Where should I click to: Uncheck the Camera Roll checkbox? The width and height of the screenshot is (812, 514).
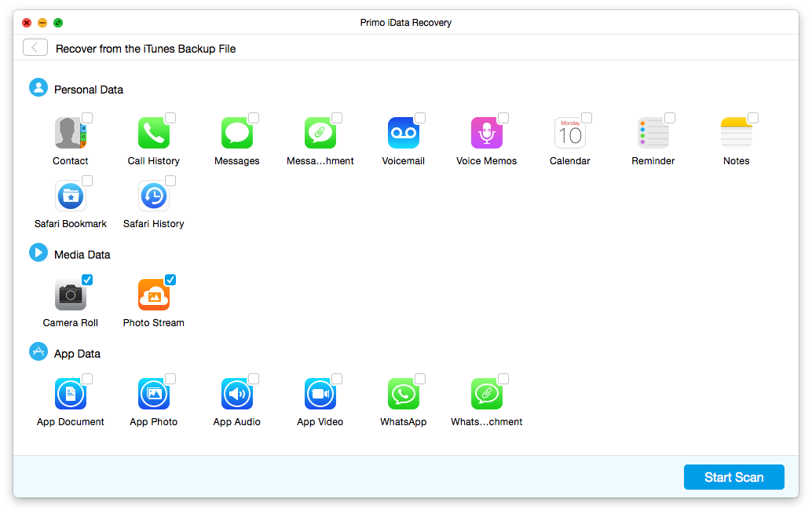(87, 280)
